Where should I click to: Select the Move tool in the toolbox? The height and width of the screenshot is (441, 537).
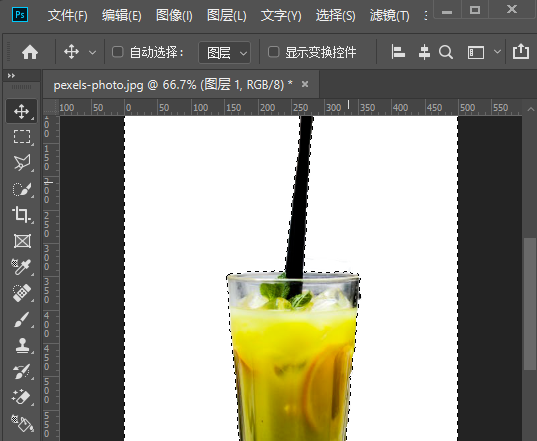[x=21, y=111]
